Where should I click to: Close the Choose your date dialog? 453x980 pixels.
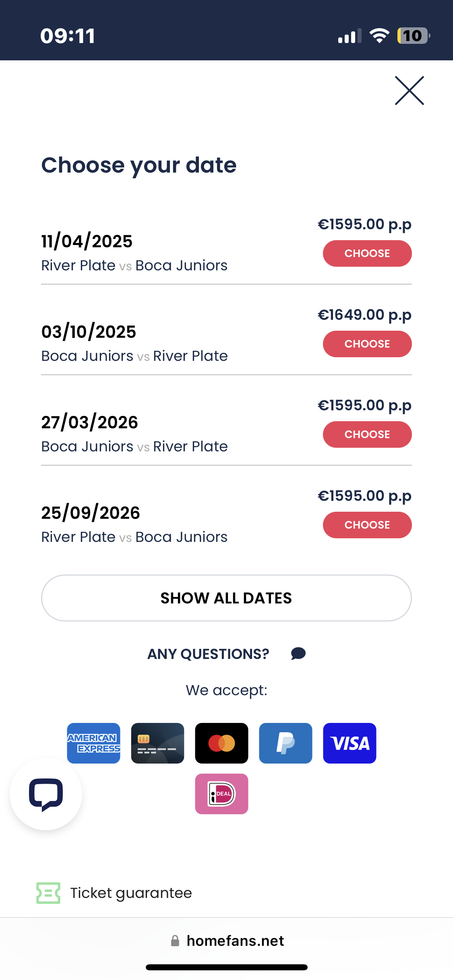click(409, 91)
